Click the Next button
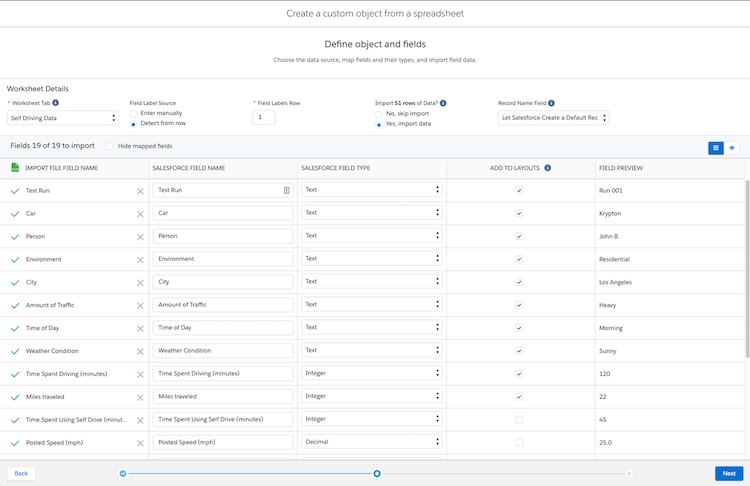This screenshot has height=486, width=750. [729, 473]
